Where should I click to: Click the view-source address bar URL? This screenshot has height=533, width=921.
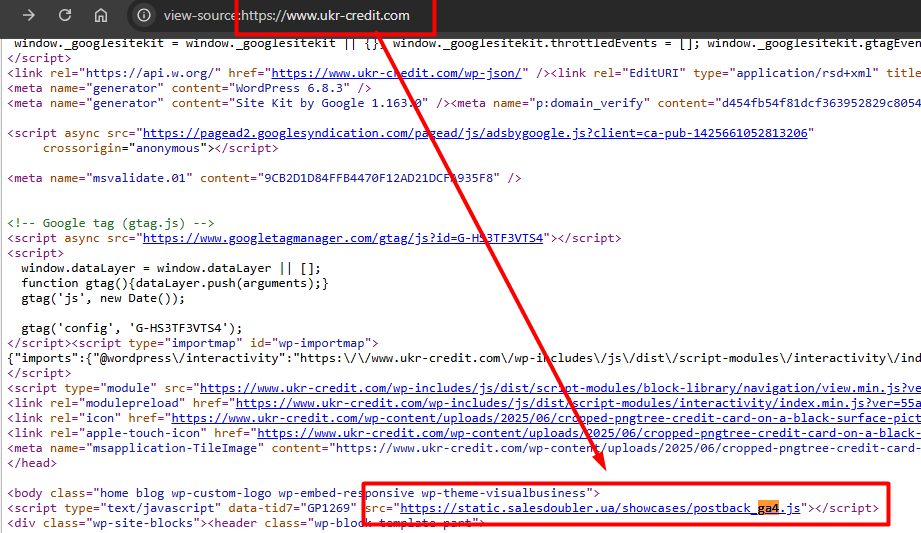tap(287, 15)
